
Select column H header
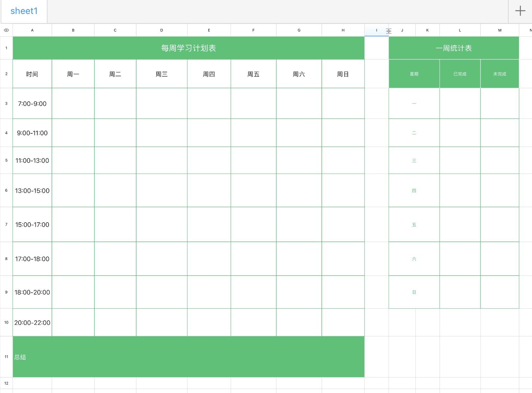(343, 30)
